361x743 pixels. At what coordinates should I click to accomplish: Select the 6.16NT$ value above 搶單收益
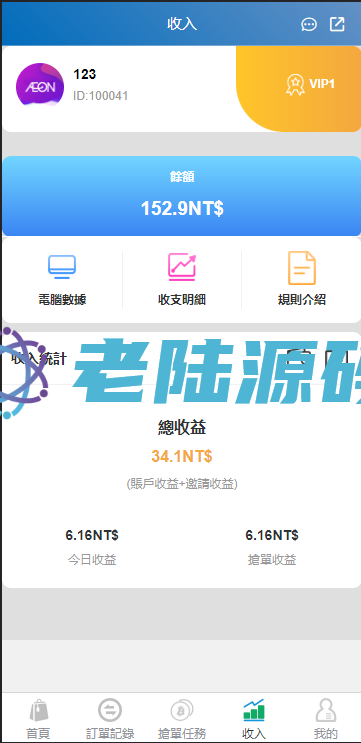[x=272, y=535]
